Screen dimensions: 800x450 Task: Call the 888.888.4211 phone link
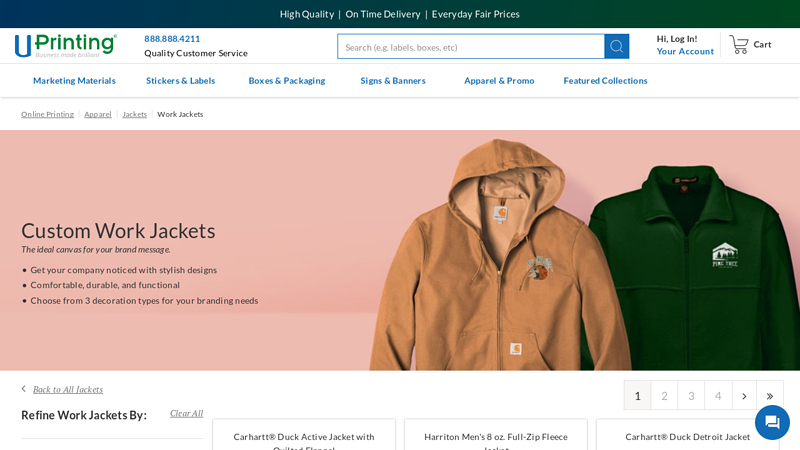172,39
